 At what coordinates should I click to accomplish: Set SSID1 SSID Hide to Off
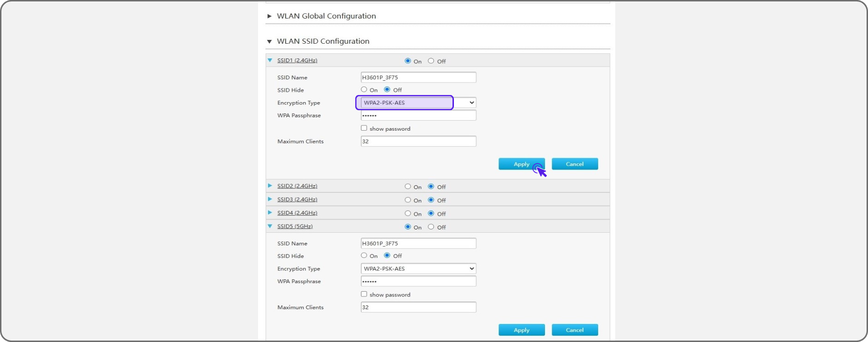pos(387,89)
